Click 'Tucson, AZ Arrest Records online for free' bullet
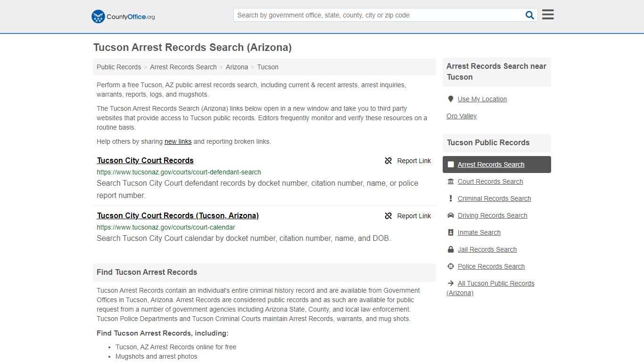644x362 pixels. [176, 347]
